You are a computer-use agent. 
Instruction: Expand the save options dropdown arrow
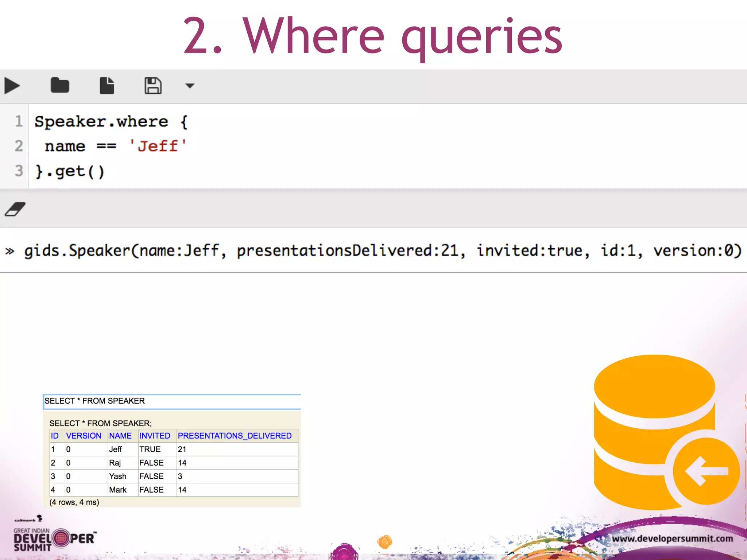click(x=190, y=86)
